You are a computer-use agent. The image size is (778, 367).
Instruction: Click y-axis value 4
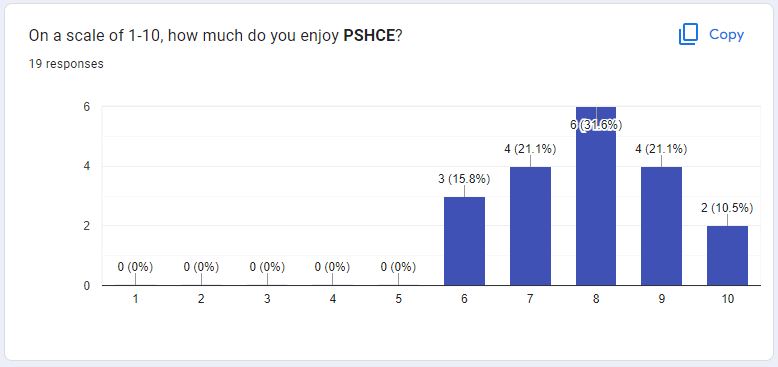click(x=86, y=167)
